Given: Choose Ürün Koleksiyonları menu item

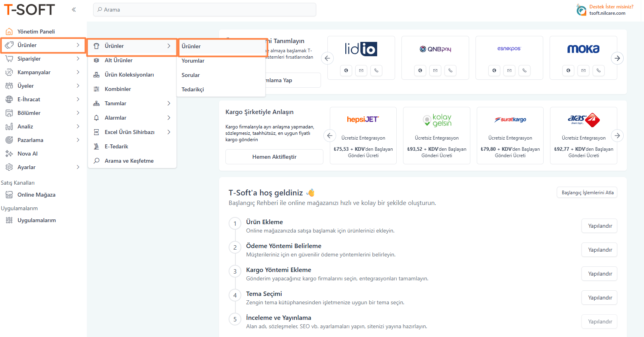Looking at the screenshot, I should tap(129, 75).
